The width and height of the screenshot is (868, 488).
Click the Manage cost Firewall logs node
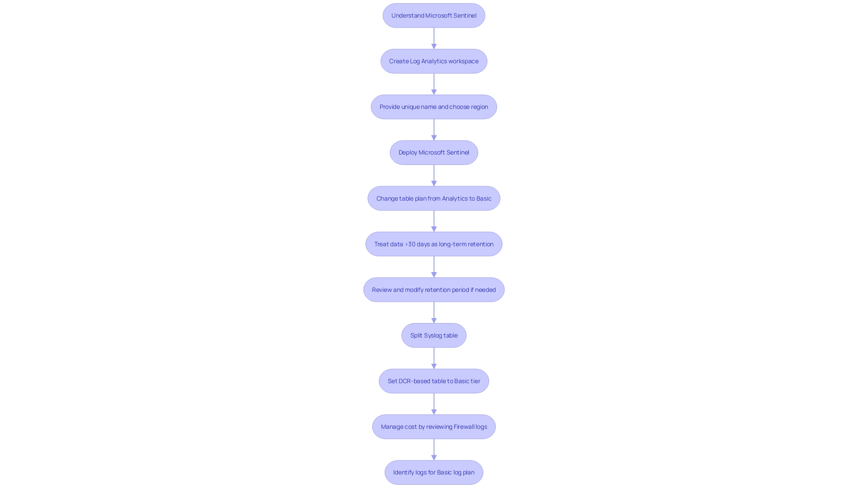click(x=434, y=427)
